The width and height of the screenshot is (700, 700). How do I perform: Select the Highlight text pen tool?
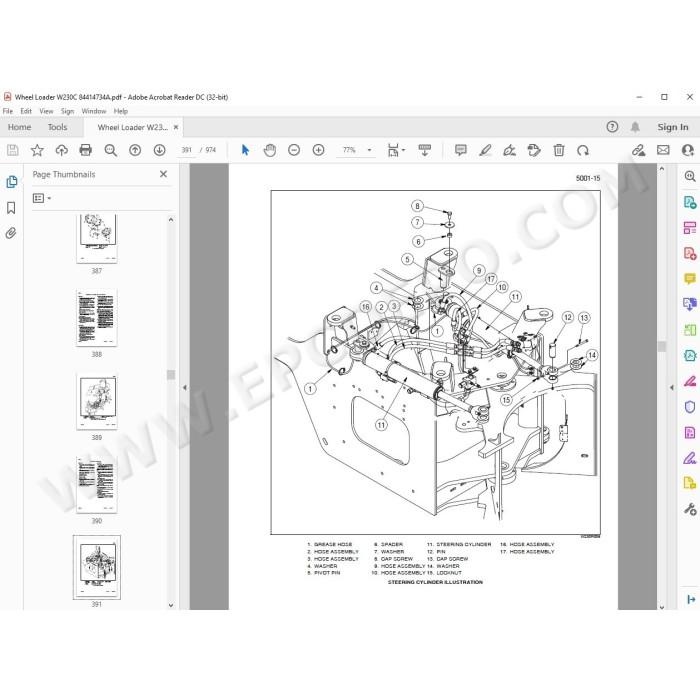(x=485, y=150)
